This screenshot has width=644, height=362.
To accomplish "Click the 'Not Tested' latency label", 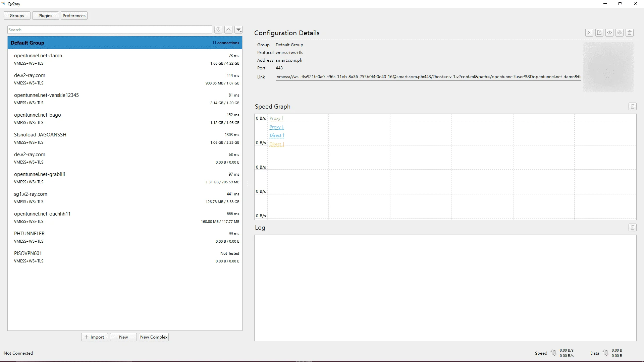I will coord(230,253).
